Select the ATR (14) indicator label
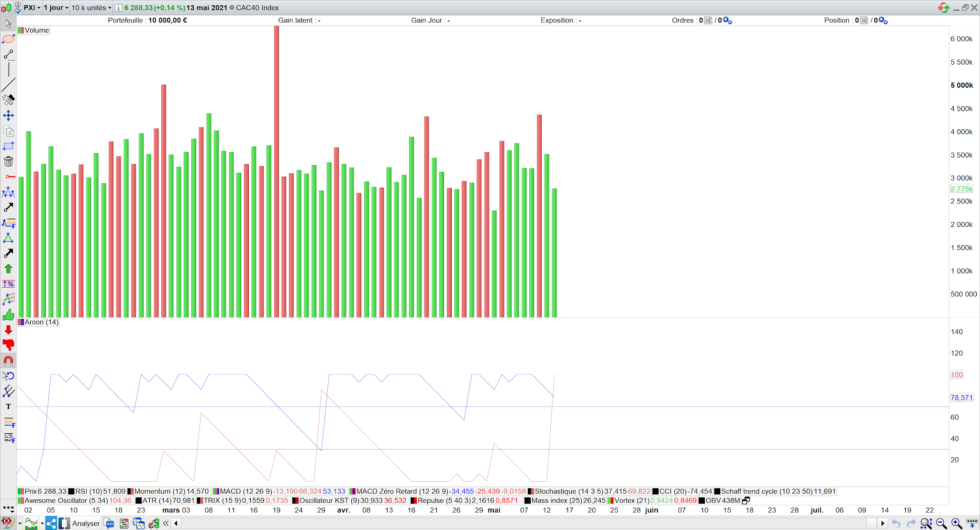 click(166, 500)
